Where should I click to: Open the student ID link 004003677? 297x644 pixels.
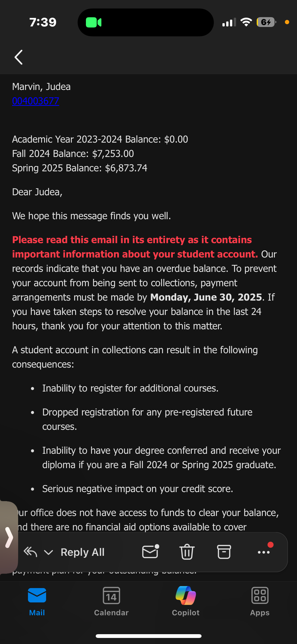pyautogui.click(x=36, y=101)
